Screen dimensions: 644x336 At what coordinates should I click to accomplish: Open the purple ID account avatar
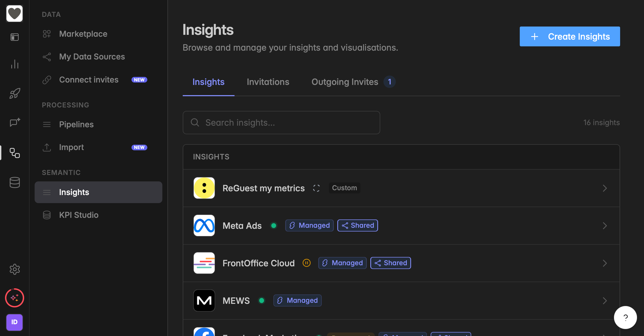14,322
